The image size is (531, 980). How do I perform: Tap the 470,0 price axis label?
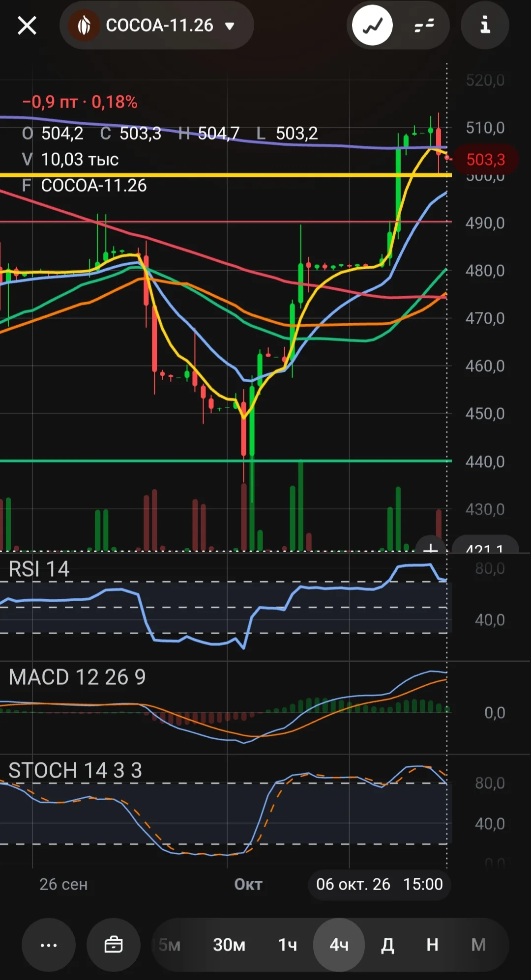(485, 318)
